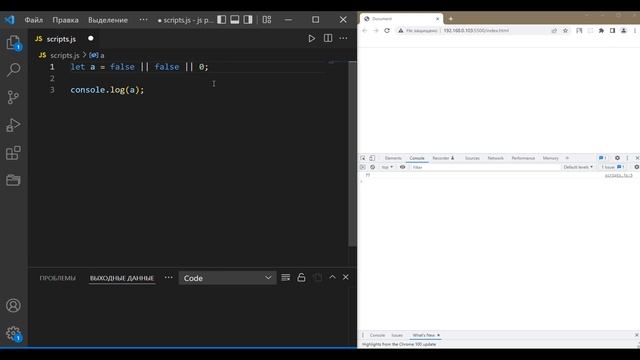
Task: Open the DevTools Performance tab
Action: point(523,158)
